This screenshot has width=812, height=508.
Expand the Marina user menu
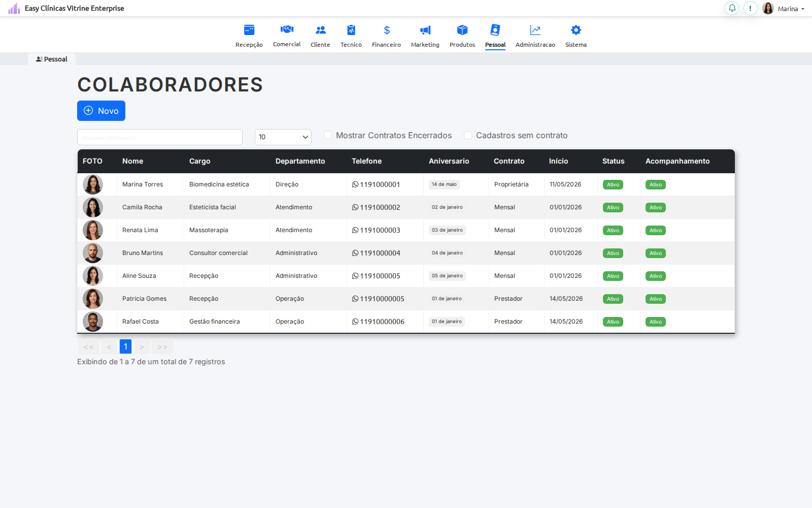791,9
